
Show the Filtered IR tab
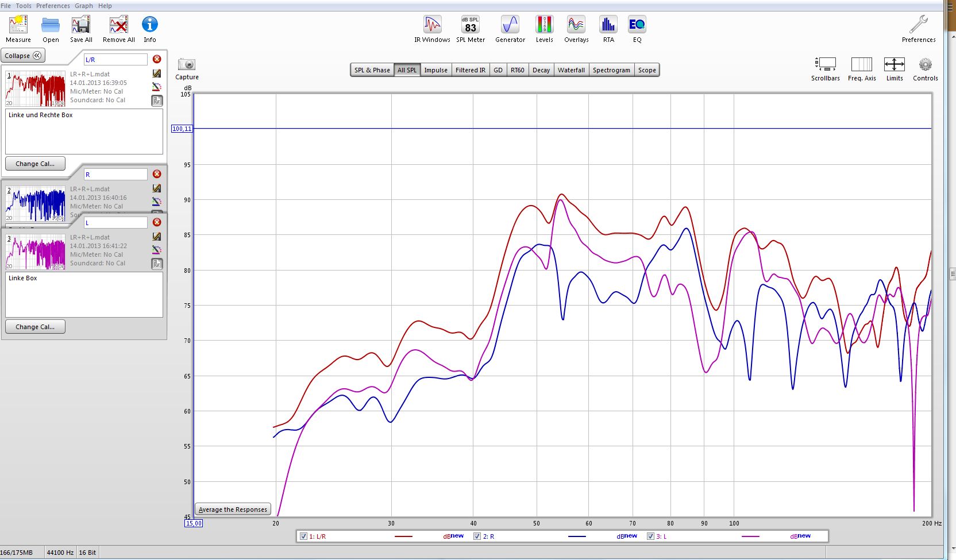[x=470, y=70]
